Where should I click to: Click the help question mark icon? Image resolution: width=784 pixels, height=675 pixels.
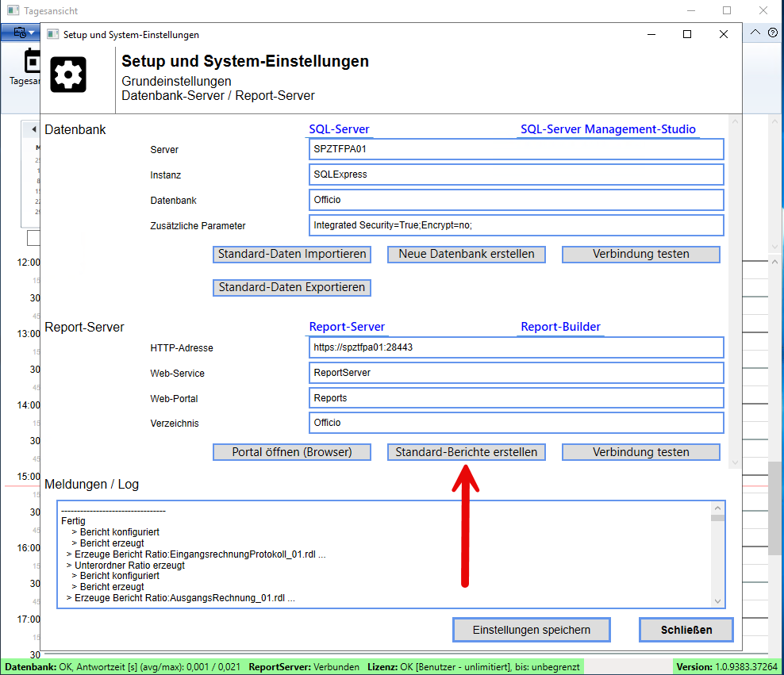(773, 33)
